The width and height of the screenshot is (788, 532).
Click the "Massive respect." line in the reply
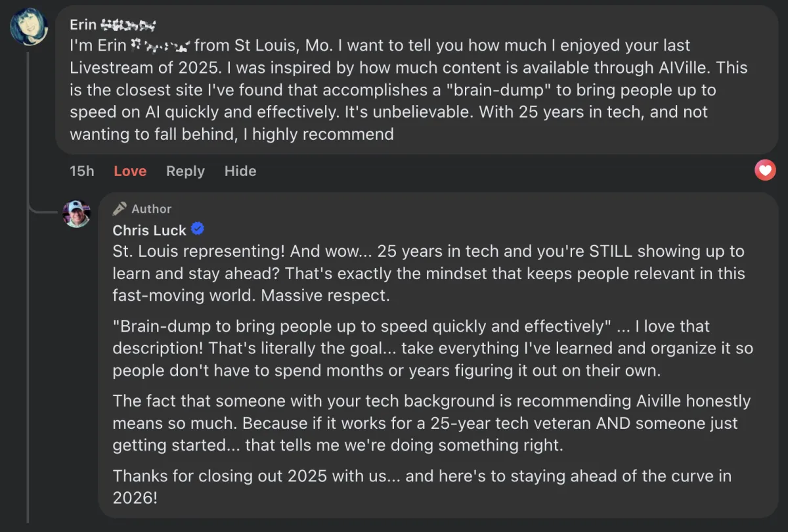(326, 296)
